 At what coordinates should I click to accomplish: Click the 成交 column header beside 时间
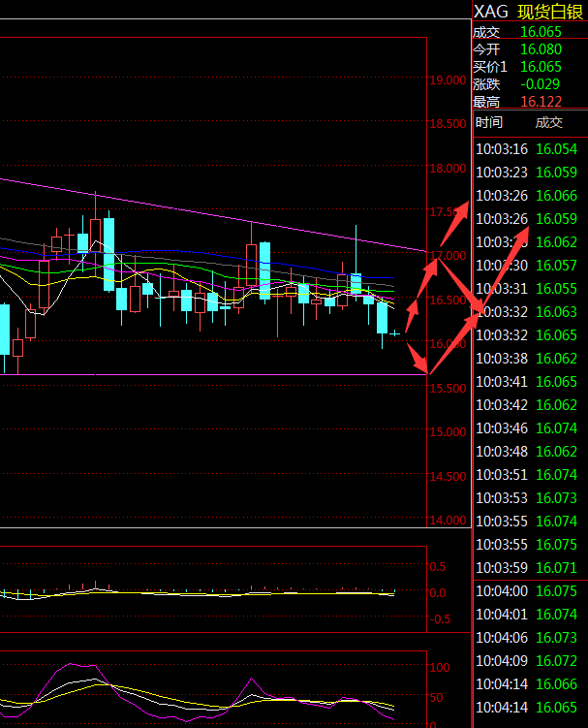(549, 122)
